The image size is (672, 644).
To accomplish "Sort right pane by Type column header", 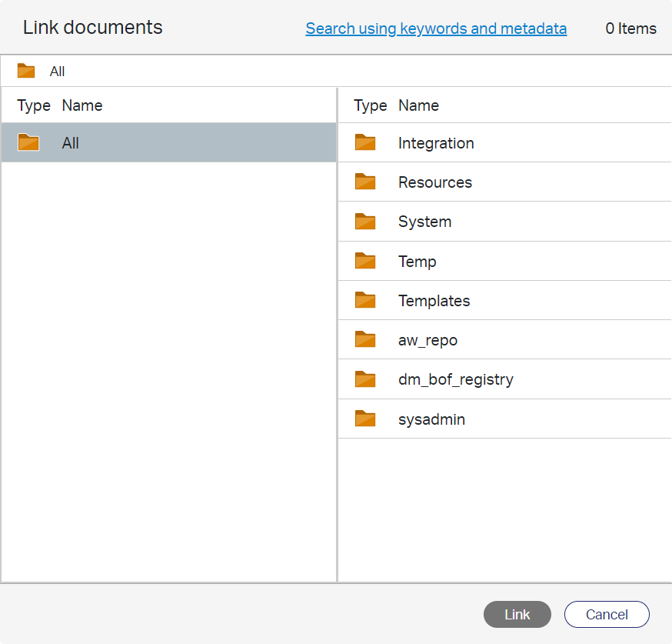I will coord(370,105).
